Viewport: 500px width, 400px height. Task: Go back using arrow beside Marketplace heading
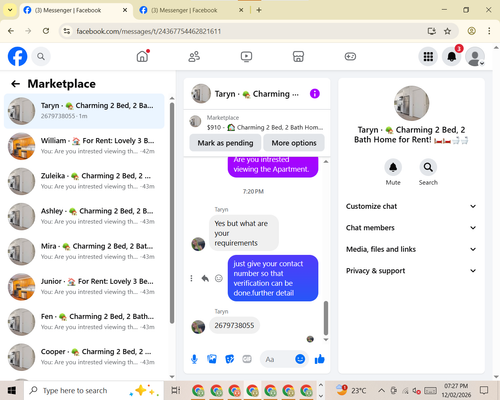[16, 84]
